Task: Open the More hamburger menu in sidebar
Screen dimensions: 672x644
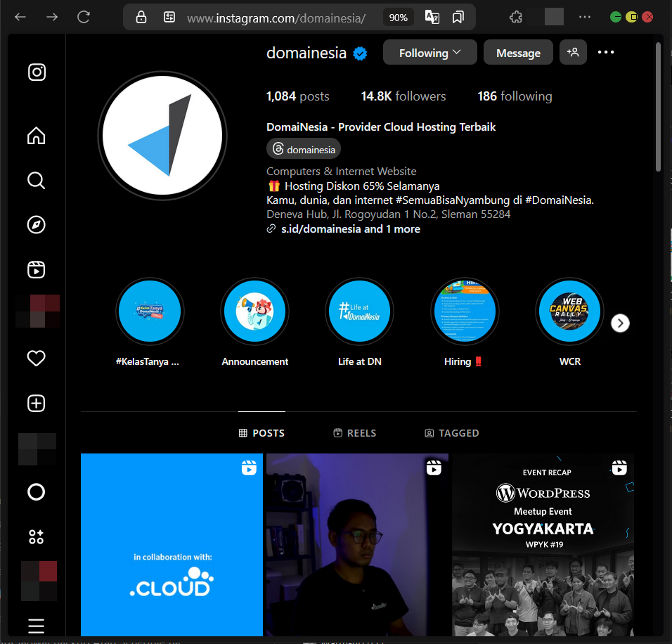Action: (37, 626)
